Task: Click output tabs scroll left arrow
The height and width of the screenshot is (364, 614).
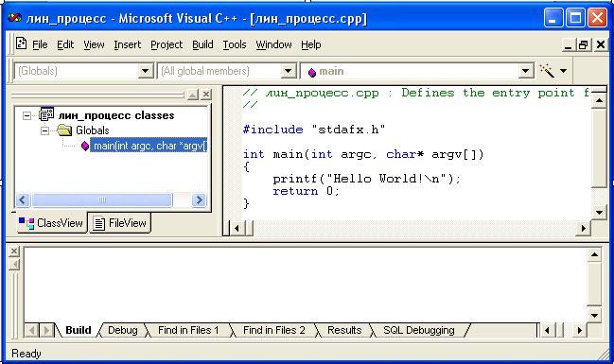Action: coord(32,330)
